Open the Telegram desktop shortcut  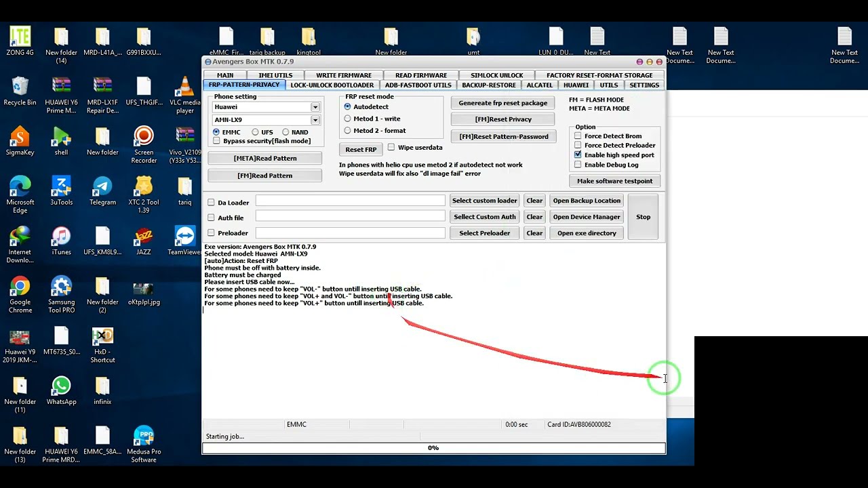[102, 191]
